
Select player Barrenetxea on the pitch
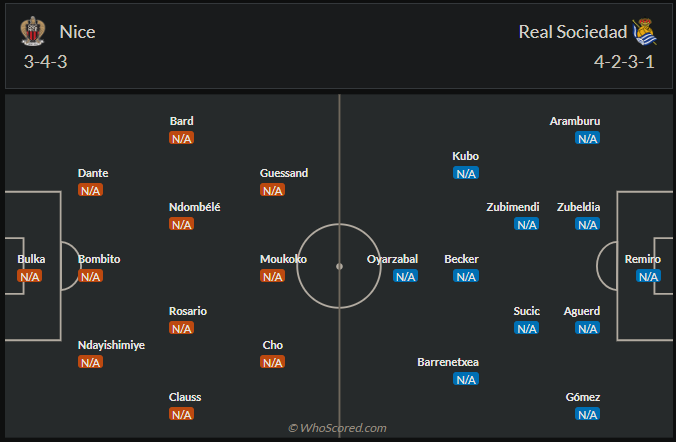click(x=448, y=362)
